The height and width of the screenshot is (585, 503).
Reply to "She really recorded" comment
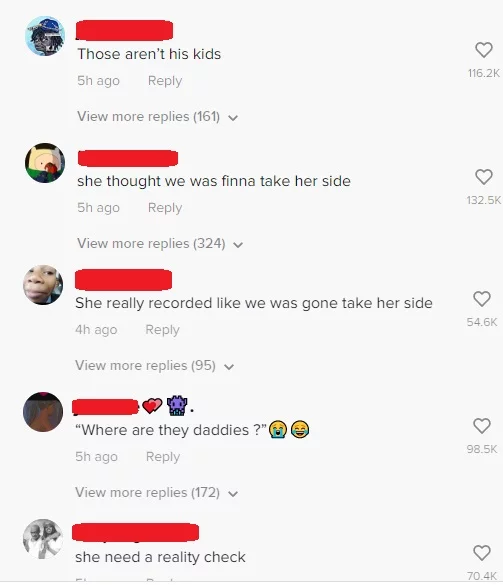[163, 329]
